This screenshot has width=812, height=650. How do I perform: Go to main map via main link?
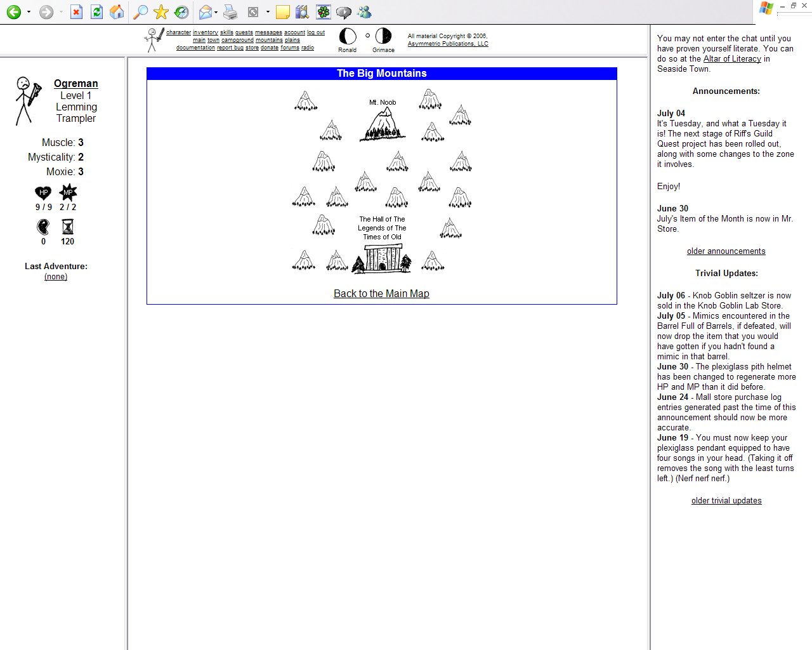(x=199, y=40)
